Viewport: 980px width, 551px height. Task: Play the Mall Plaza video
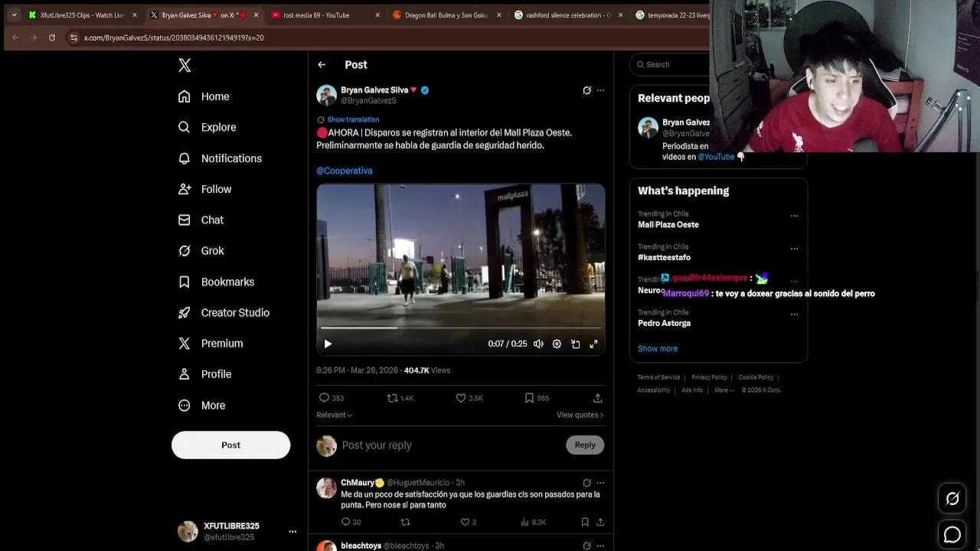328,344
